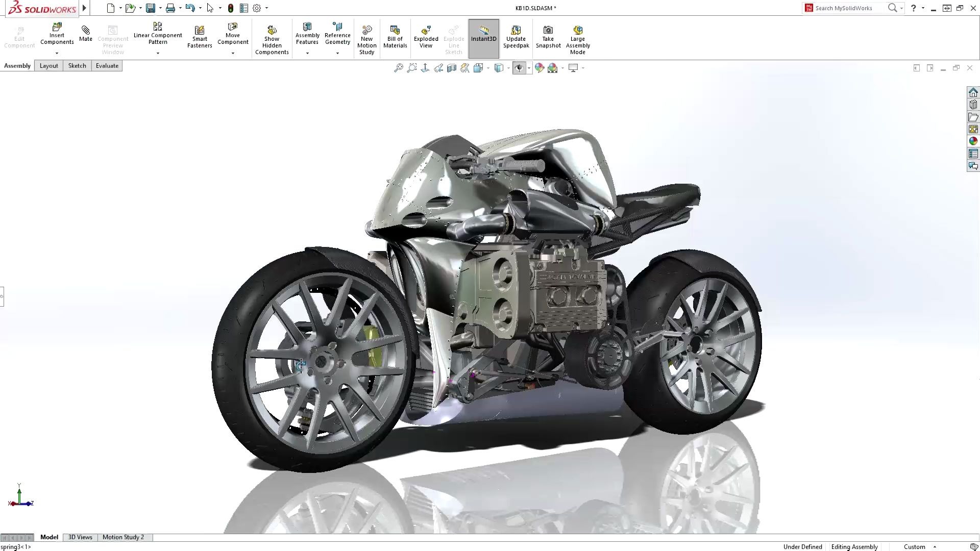Click the Show Hidden Components toggle

point(272,38)
